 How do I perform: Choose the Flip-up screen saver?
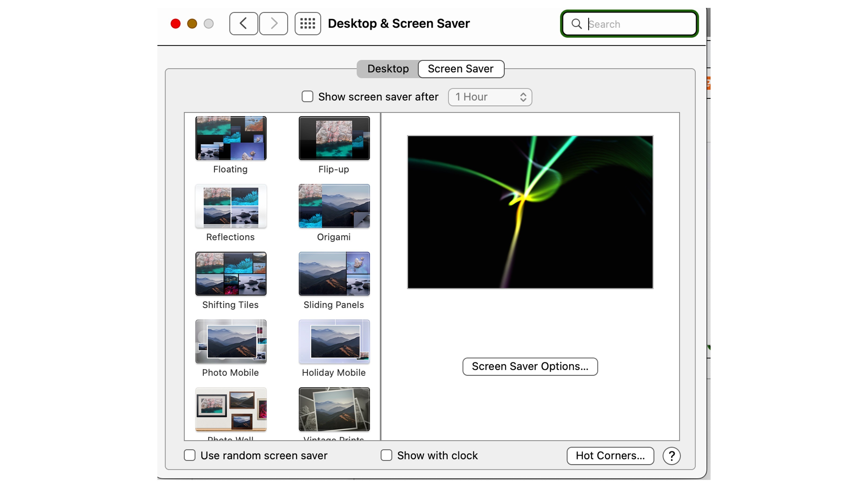pyautogui.click(x=334, y=138)
